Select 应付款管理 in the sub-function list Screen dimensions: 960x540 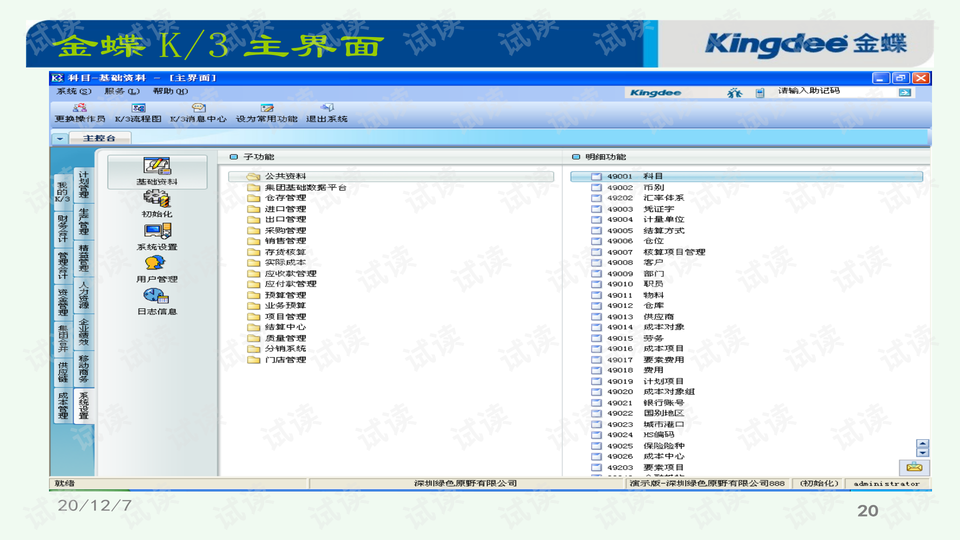pyautogui.click(x=291, y=284)
